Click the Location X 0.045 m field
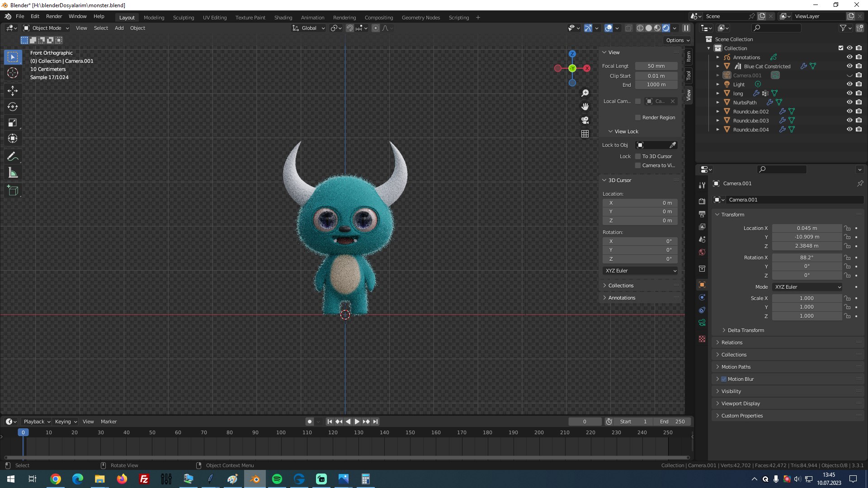Image resolution: width=868 pixels, height=488 pixels. tap(807, 228)
